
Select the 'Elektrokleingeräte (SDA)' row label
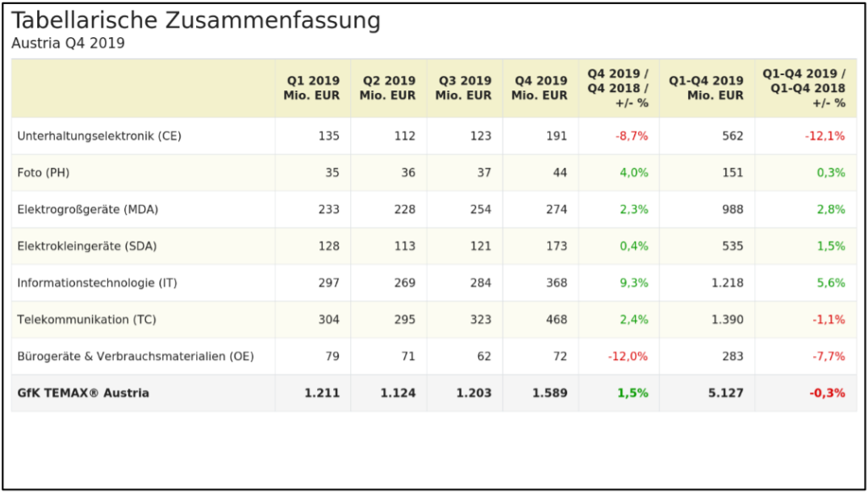[87, 246]
